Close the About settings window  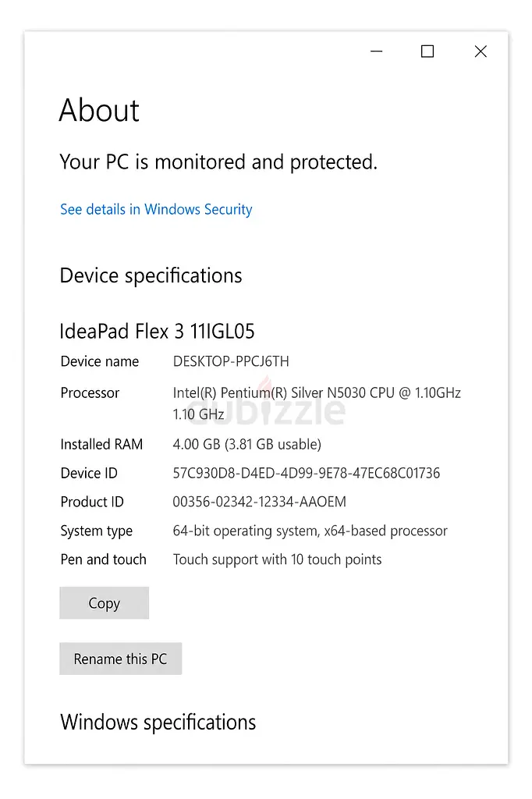481,51
